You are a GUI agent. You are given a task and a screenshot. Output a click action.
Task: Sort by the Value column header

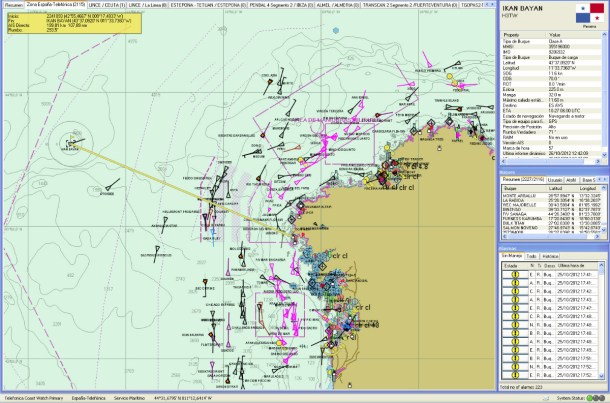point(573,35)
